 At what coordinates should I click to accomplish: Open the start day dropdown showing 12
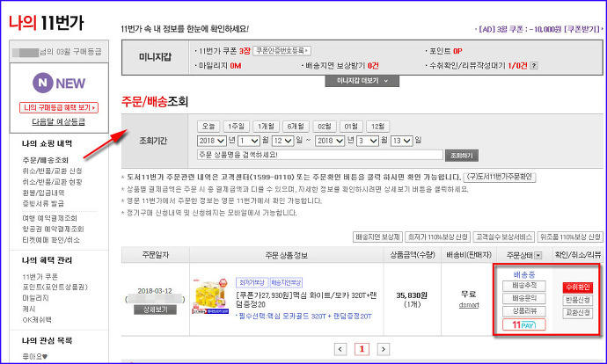(282, 141)
